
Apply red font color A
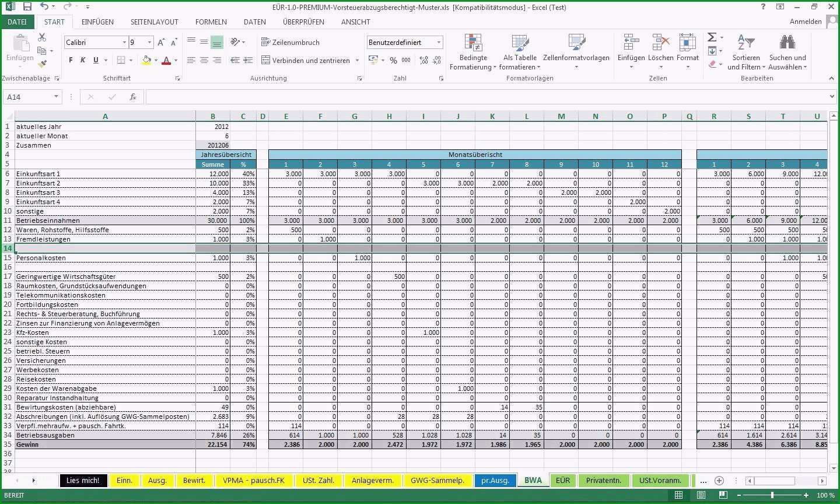coord(166,60)
